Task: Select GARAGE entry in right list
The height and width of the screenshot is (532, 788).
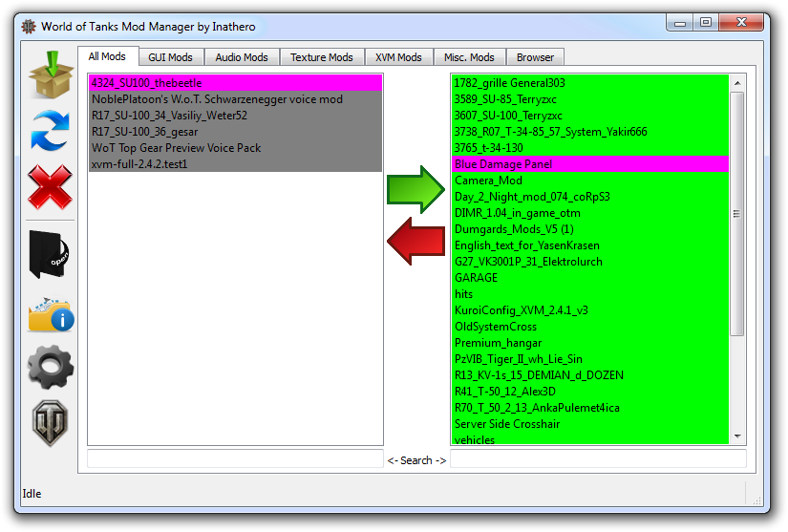Action: point(590,278)
